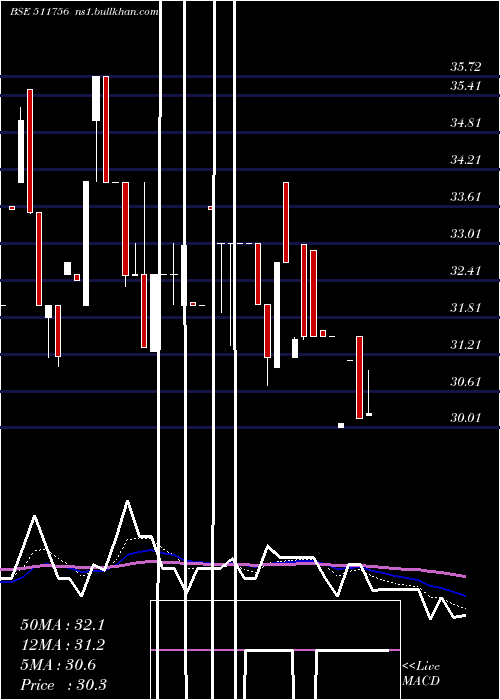
Task: Click the 50MA : 32.1 indicator text
Action: [62, 625]
